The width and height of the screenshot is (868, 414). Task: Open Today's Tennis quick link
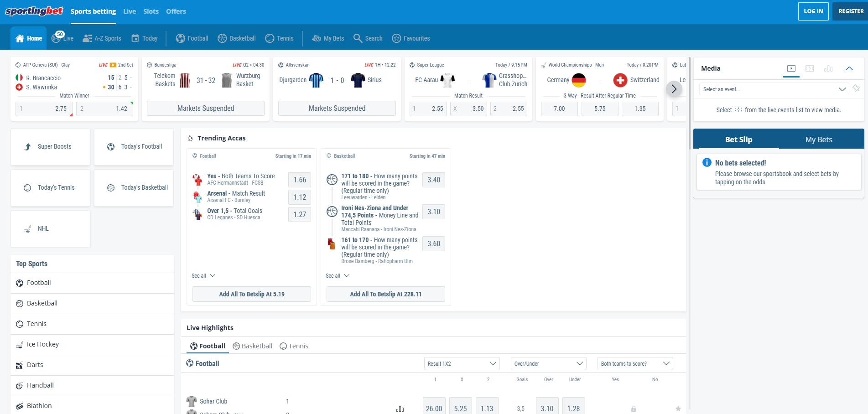[x=50, y=188]
